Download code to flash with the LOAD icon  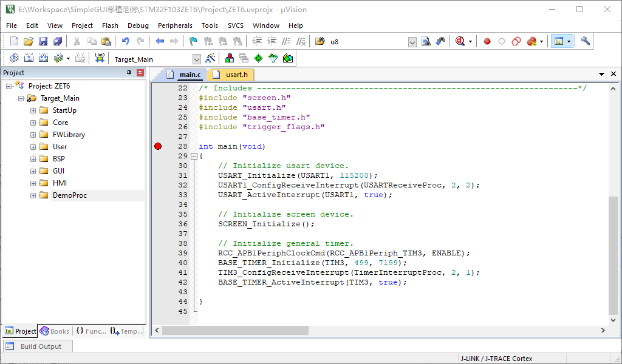click(100, 59)
